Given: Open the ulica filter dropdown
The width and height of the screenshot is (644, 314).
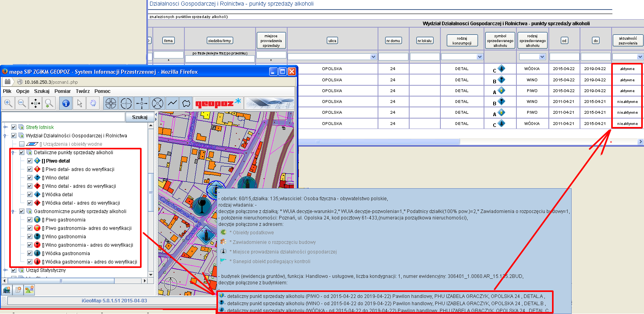Looking at the screenshot, I should pyautogui.click(x=373, y=57).
